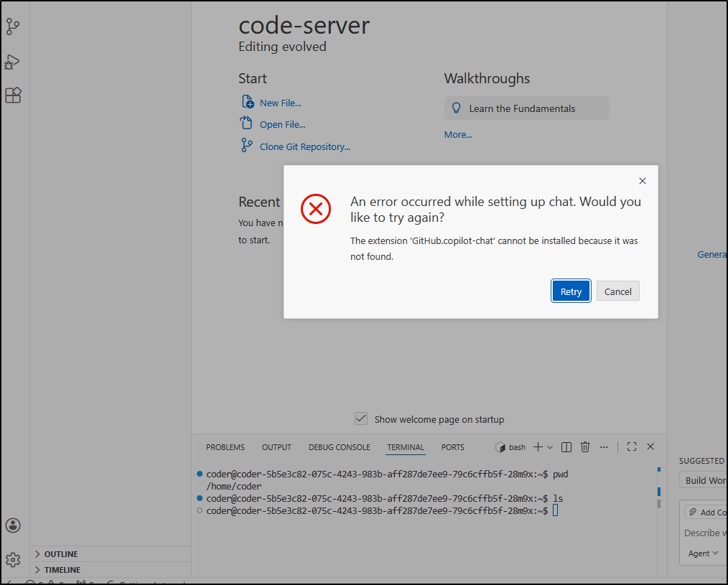Switch to the PROBLEMS tab
Image resolution: width=728 pixels, height=585 pixels.
coord(225,446)
